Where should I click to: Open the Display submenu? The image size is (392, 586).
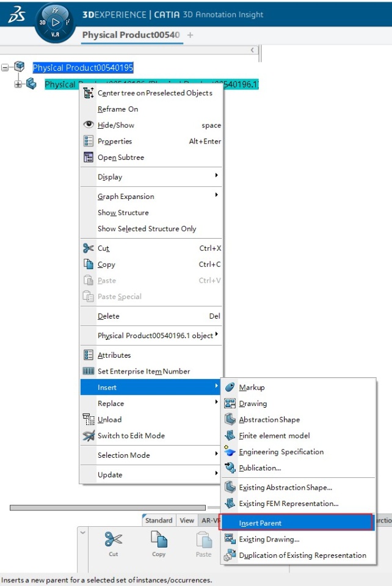[x=151, y=177]
